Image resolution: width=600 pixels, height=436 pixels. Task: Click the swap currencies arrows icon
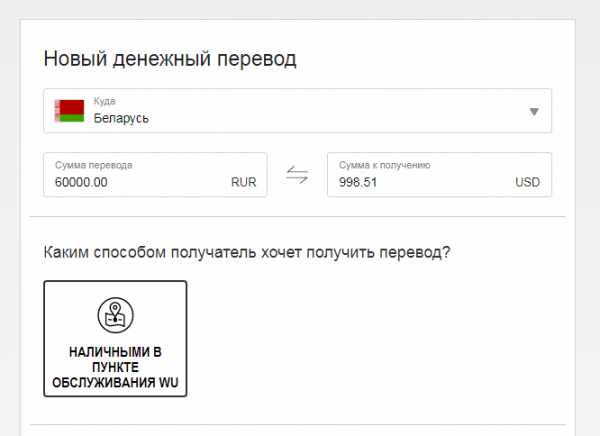[297, 175]
